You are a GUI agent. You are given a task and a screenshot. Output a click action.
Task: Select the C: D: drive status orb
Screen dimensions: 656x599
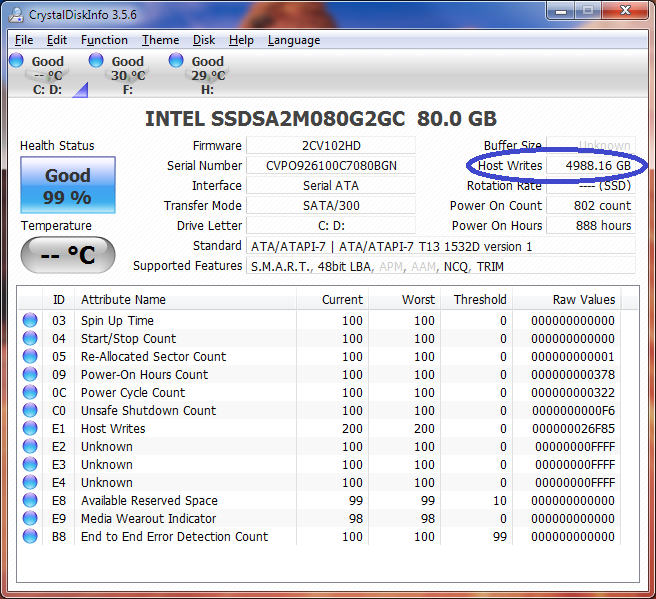pyautogui.click(x=16, y=60)
